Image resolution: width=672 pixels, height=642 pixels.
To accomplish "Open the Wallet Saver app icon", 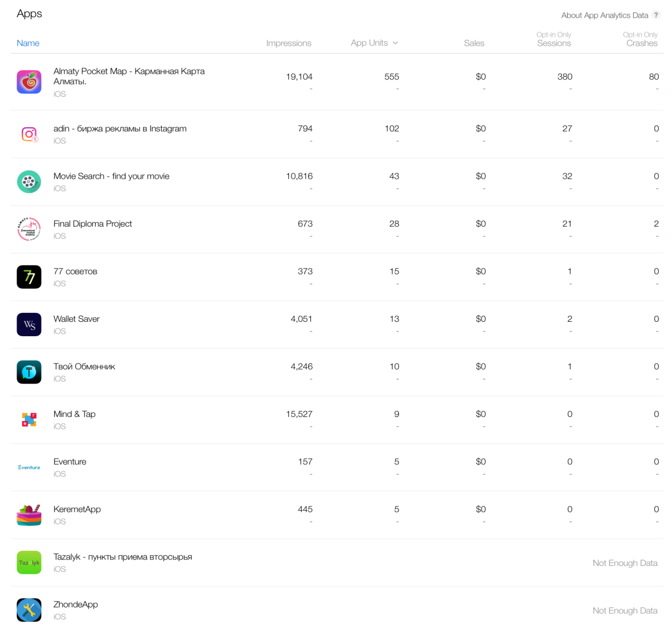I will point(29,324).
